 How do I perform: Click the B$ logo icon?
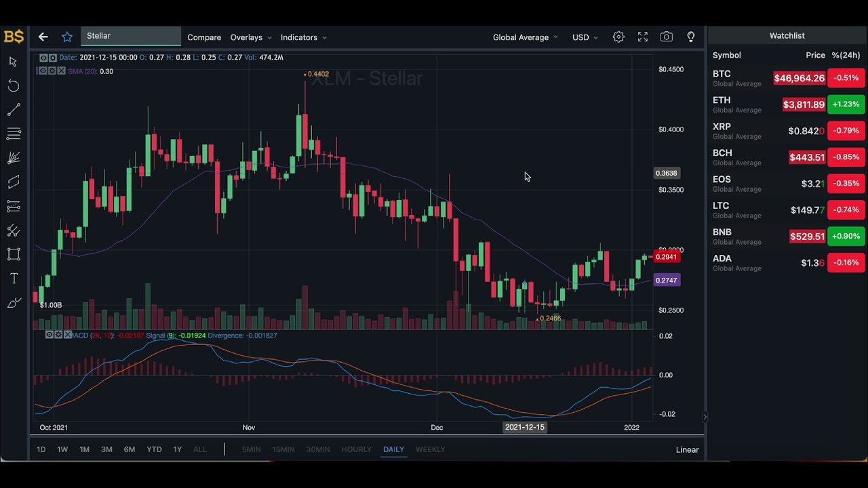pyautogui.click(x=14, y=37)
